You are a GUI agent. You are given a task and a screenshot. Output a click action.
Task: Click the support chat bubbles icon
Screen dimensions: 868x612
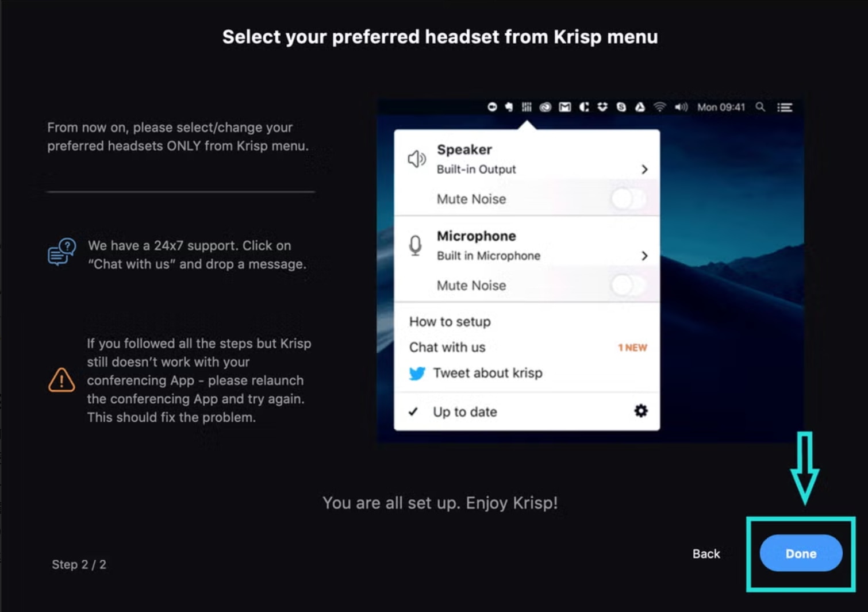tap(62, 252)
